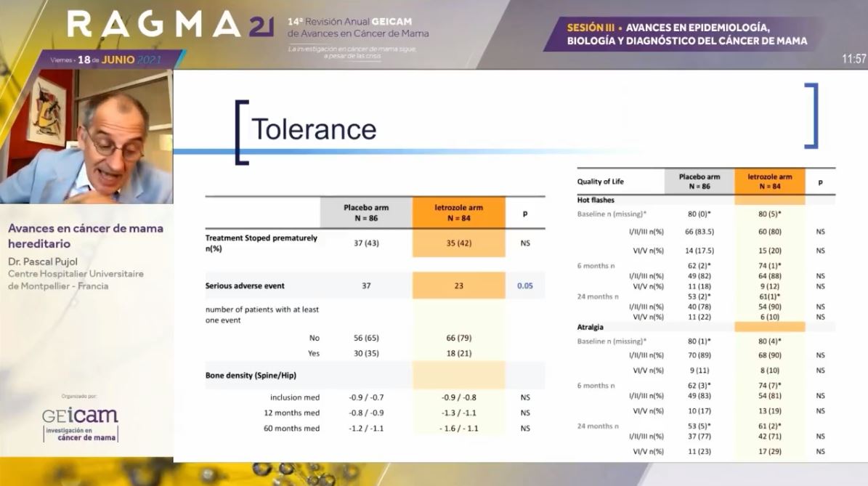Click orange 'letrozole arm N = 84' header in left table
The width and height of the screenshot is (868, 486).
(458, 213)
